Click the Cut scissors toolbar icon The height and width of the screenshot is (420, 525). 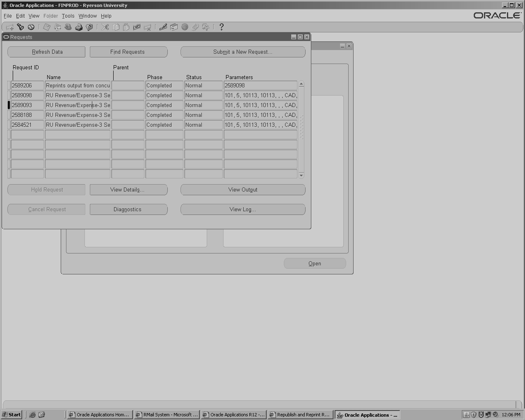point(105,27)
